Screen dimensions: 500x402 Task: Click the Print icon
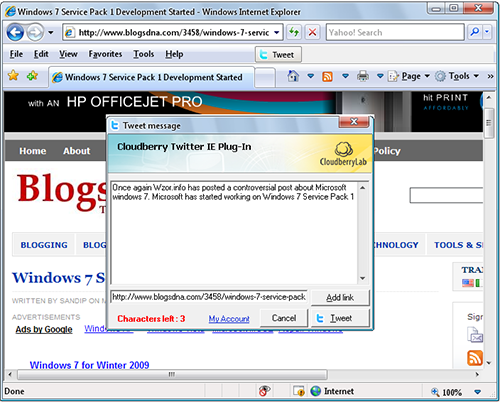[363, 76]
